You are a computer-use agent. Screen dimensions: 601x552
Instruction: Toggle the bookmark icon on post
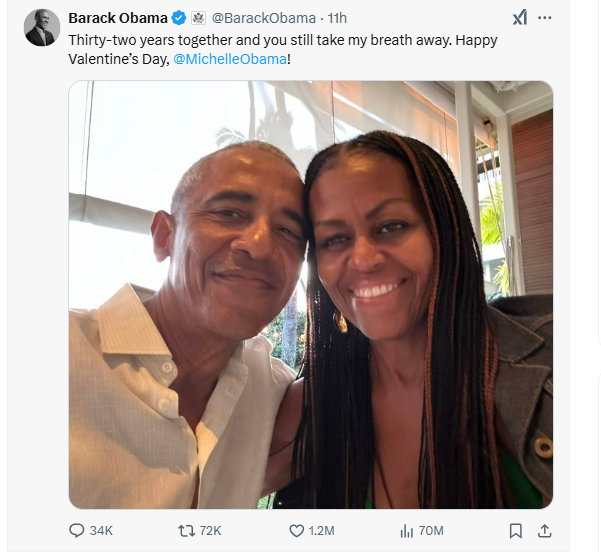(516, 530)
